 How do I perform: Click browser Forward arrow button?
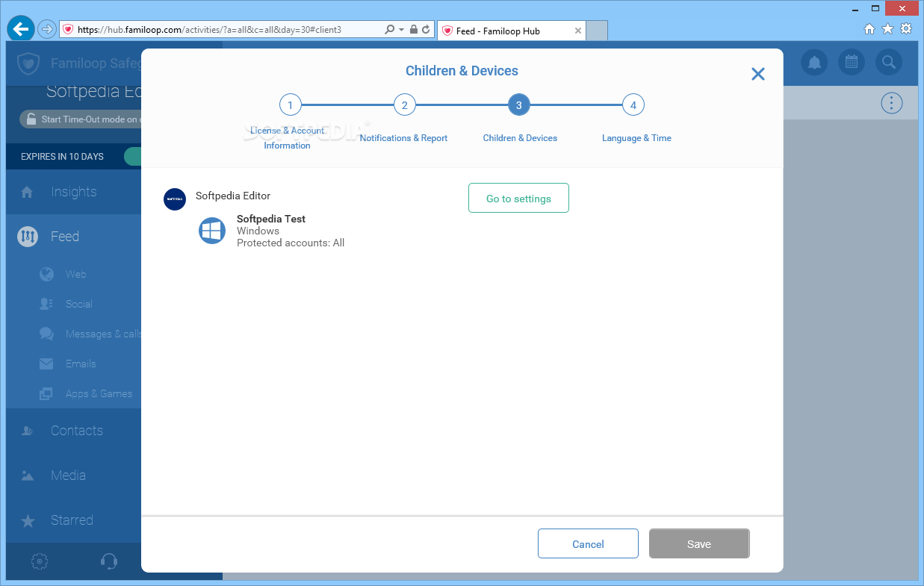pyautogui.click(x=46, y=29)
